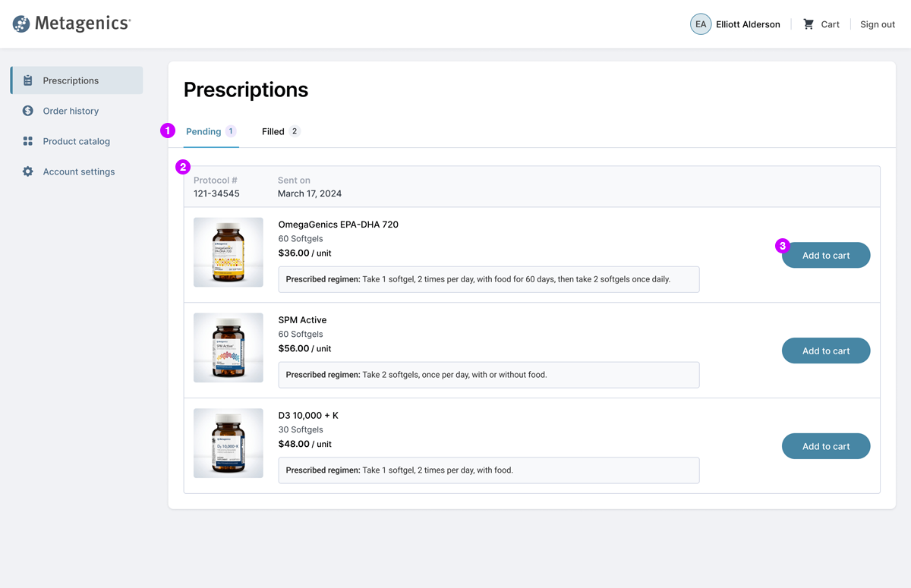Image resolution: width=911 pixels, height=588 pixels.
Task: Click the SPM Active product title
Action: point(302,320)
